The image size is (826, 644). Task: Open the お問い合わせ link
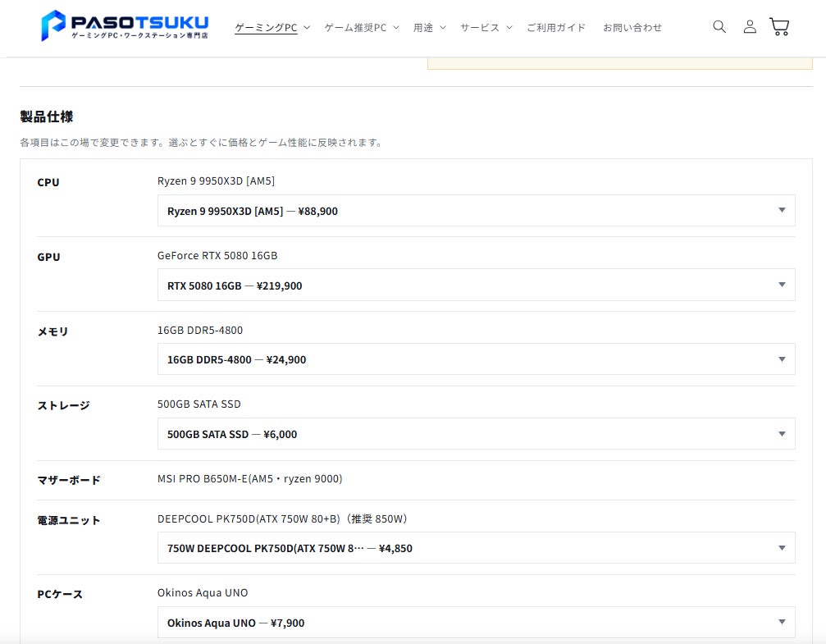[632, 27]
